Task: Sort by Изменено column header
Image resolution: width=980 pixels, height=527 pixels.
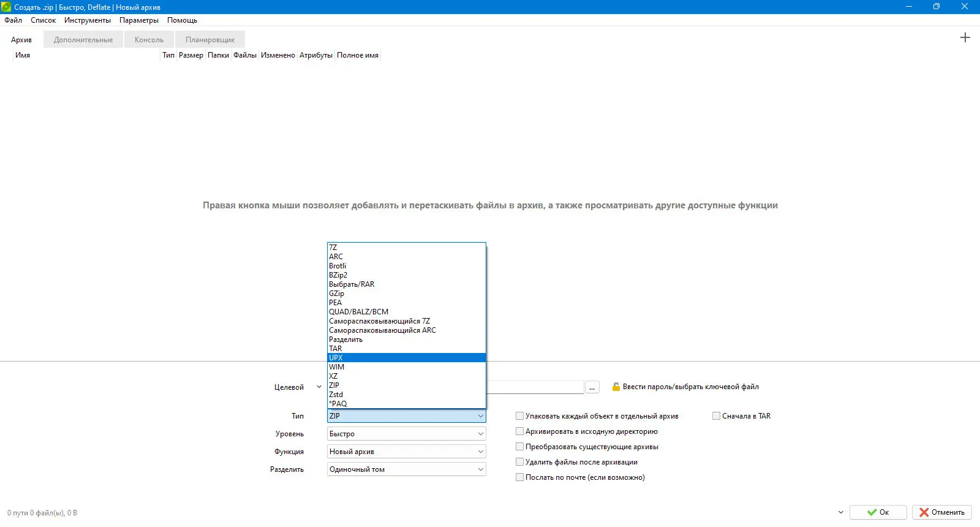Action: [x=278, y=55]
